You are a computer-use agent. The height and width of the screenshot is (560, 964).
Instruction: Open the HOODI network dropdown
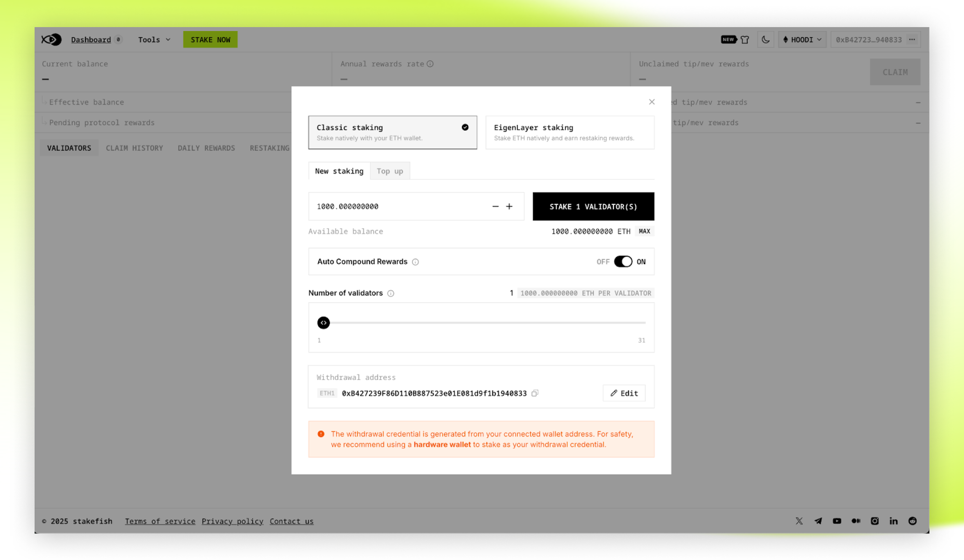coord(802,40)
